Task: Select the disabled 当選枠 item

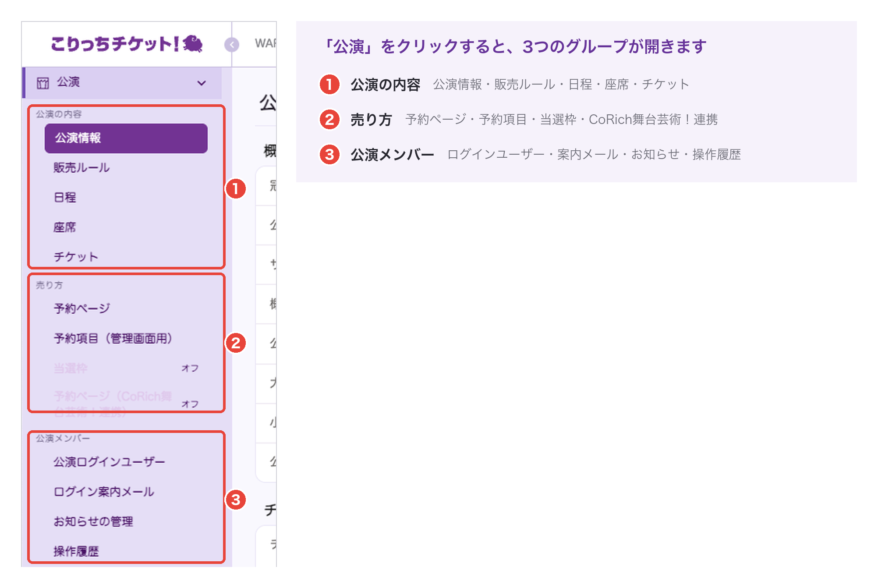Action: (x=71, y=368)
